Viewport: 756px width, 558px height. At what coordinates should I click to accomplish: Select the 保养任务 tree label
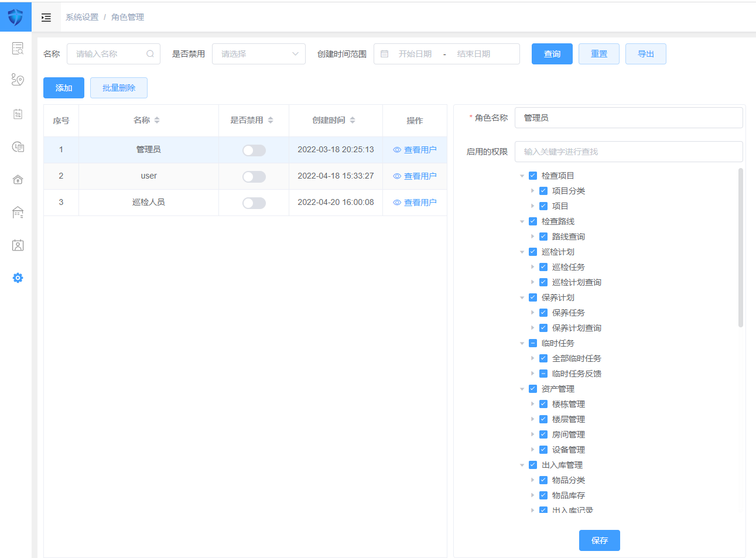pyautogui.click(x=569, y=313)
